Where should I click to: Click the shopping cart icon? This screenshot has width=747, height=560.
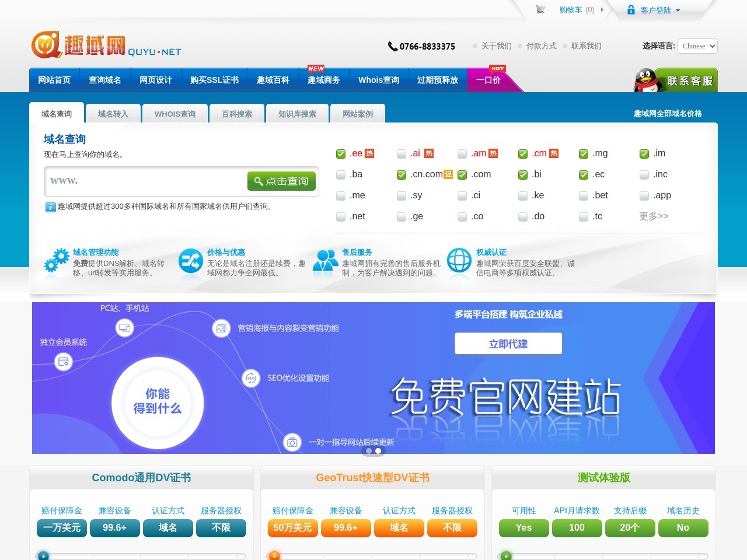pyautogui.click(x=540, y=9)
